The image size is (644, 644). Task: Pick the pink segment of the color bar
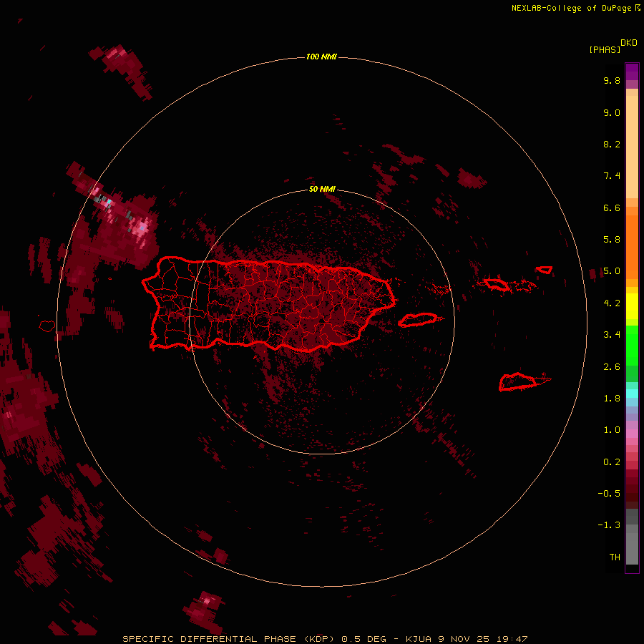632,434
